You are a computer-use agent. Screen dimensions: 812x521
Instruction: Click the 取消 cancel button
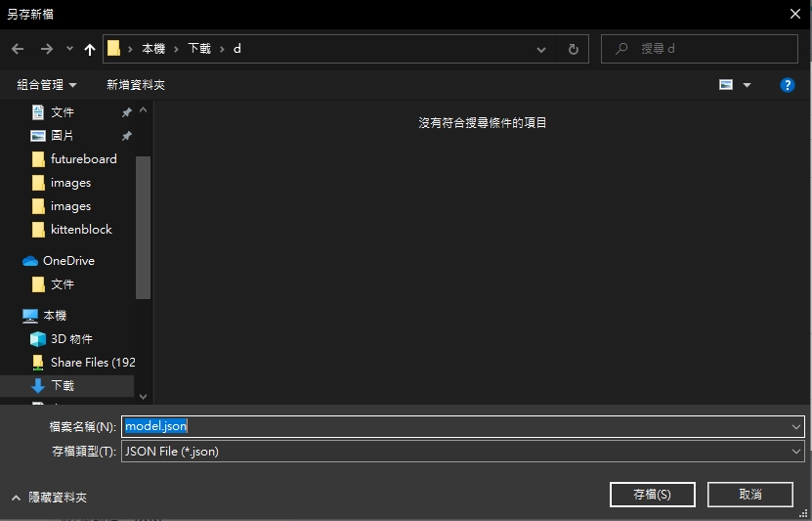(x=750, y=495)
